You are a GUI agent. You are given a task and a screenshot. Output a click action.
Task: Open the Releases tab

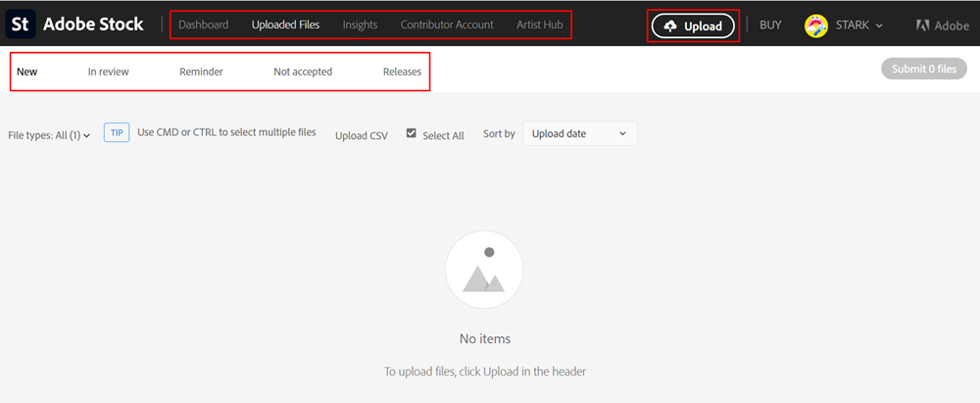(x=402, y=72)
